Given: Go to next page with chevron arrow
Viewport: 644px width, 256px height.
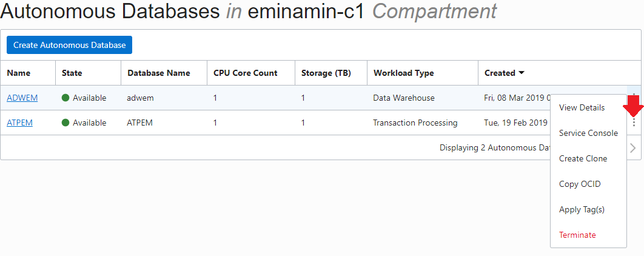Looking at the screenshot, I should [x=632, y=147].
